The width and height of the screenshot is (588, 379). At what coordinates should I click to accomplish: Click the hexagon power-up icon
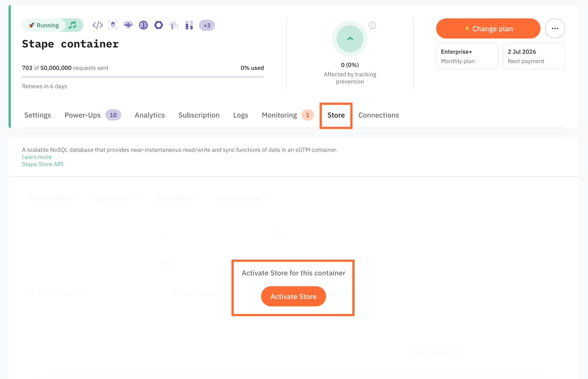tap(158, 25)
